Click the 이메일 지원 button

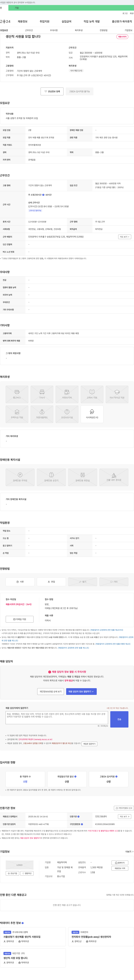pyautogui.click(x=19, y=619)
